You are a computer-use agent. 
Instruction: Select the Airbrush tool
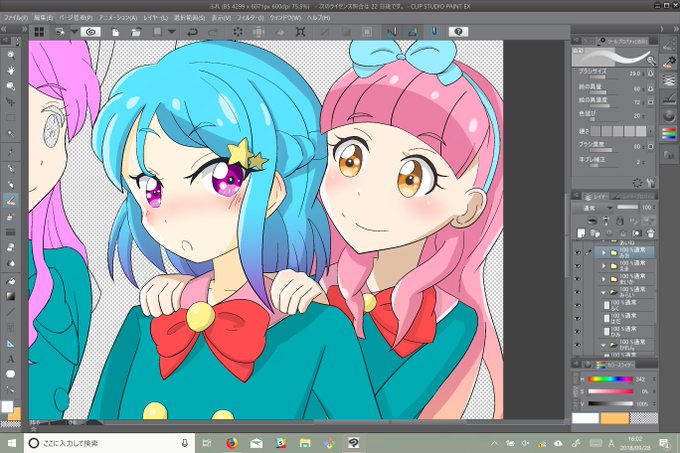(x=10, y=216)
